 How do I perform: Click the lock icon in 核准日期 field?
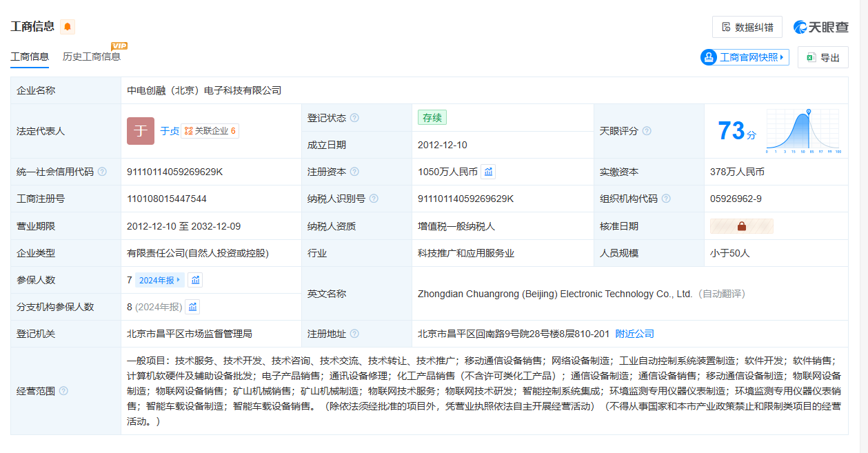tap(742, 226)
